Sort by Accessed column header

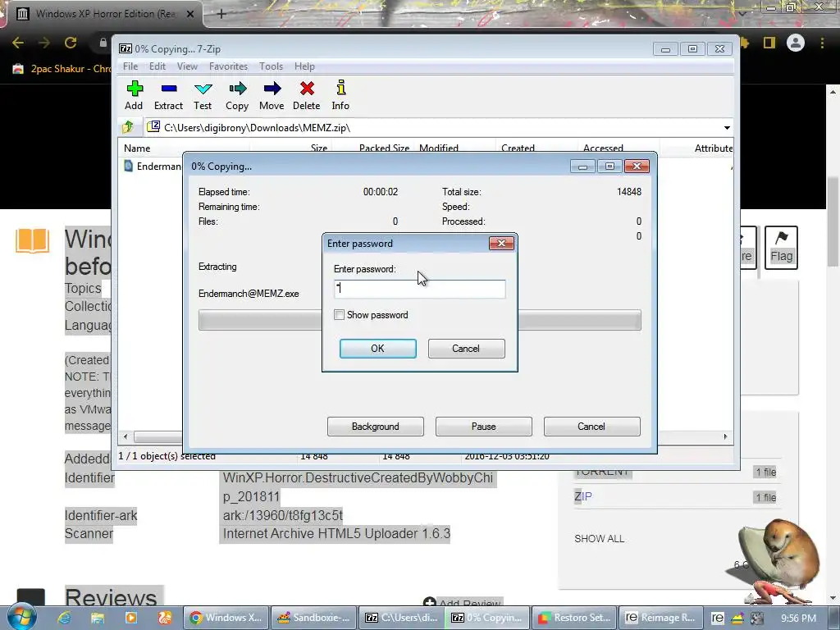pos(619,148)
